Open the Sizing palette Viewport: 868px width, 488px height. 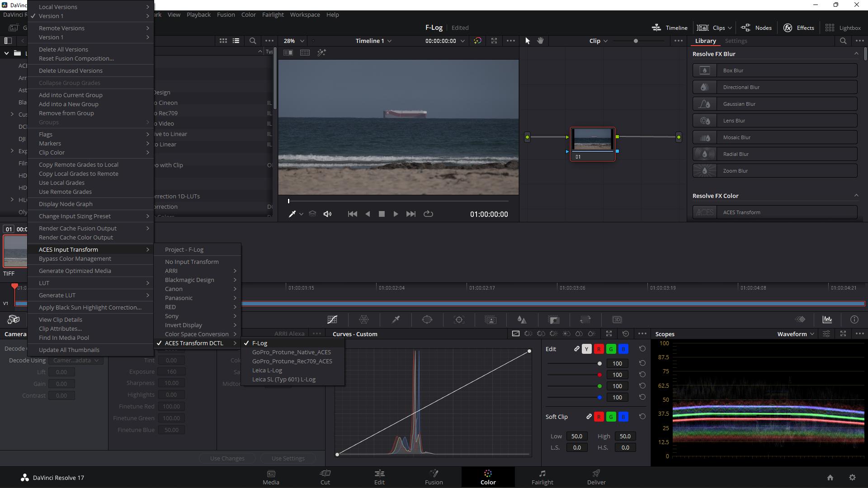tap(585, 319)
